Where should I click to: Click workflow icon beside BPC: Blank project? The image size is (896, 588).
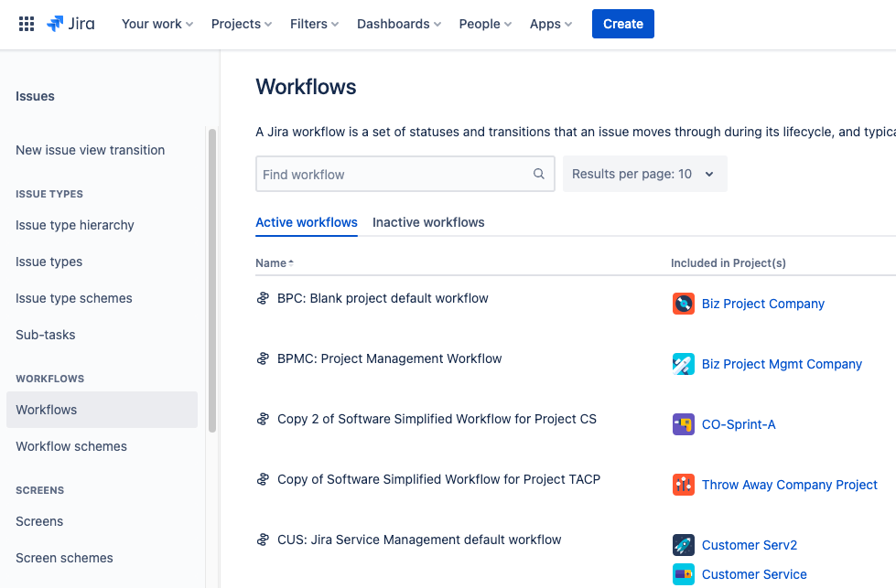pos(263,298)
